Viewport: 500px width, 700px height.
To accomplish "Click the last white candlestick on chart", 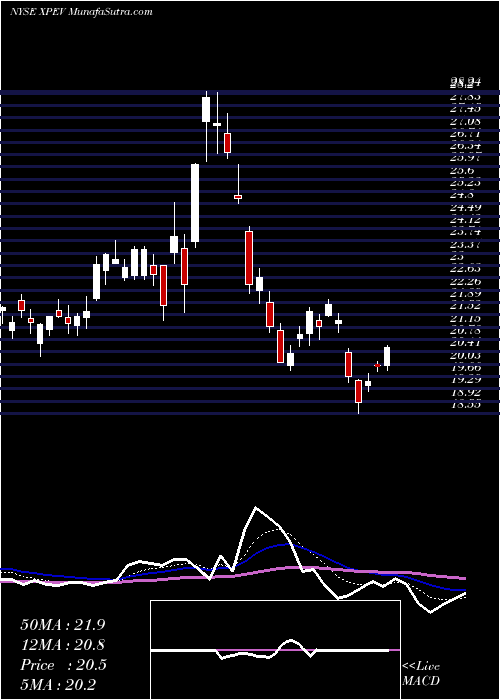I will pos(387,356).
